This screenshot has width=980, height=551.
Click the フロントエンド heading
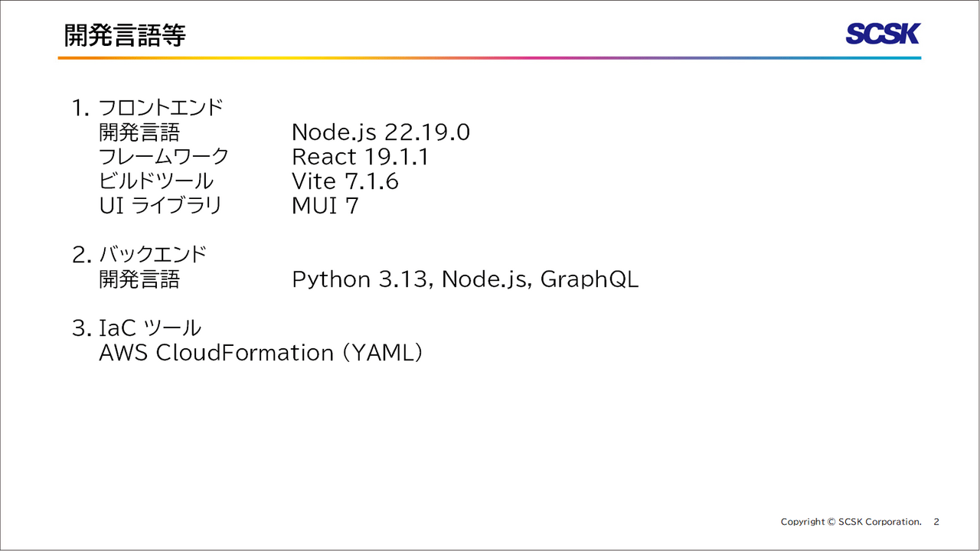coord(161,108)
